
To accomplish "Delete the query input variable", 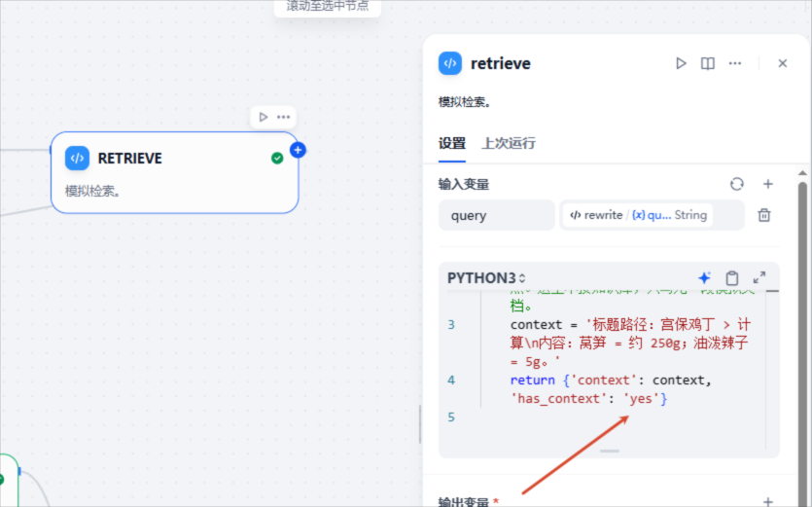I will tap(764, 215).
